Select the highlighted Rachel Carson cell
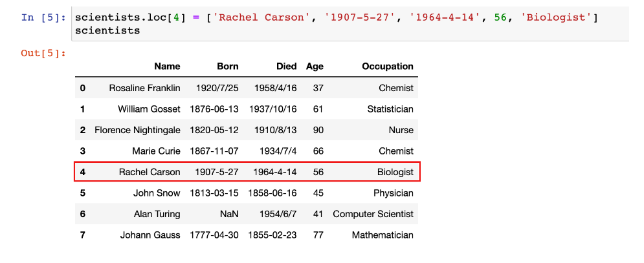The height and width of the screenshot is (263, 644). [x=150, y=172]
